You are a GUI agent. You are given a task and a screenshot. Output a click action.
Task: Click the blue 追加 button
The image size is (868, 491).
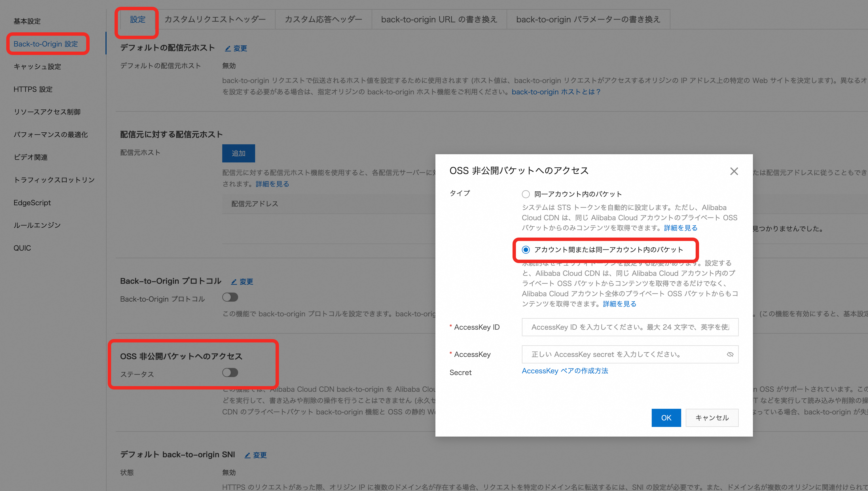[x=238, y=153]
